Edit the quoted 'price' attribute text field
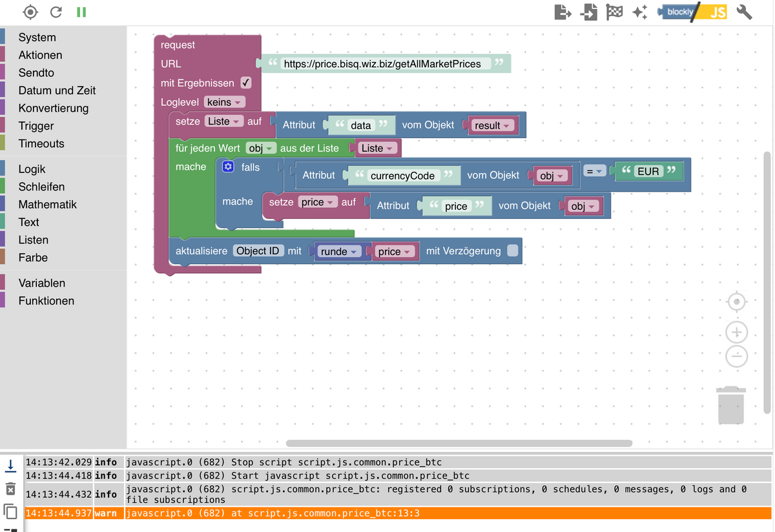 pyautogui.click(x=456, y=206)
